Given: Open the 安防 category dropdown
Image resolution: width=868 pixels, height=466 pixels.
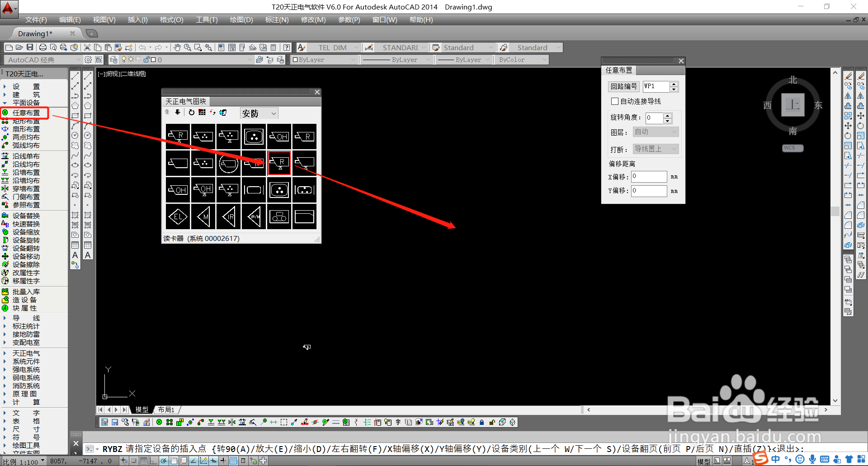Looking at the screenshot, I should coord(259,113).
